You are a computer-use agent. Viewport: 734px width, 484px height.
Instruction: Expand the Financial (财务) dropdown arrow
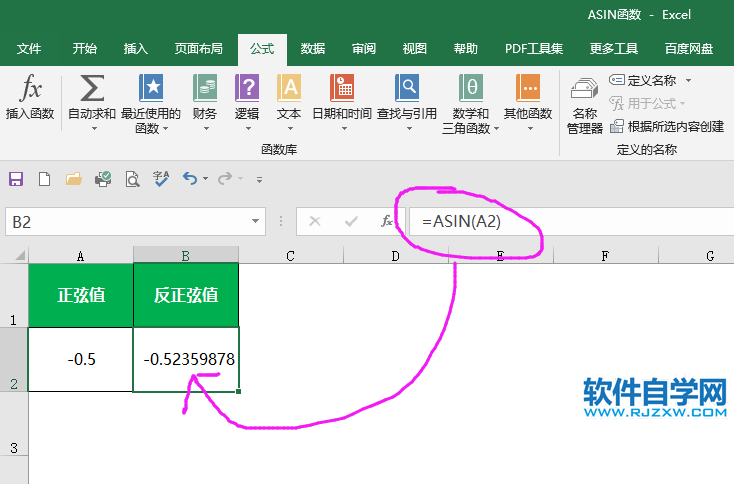pyautogui.click(x=206, y=129)
